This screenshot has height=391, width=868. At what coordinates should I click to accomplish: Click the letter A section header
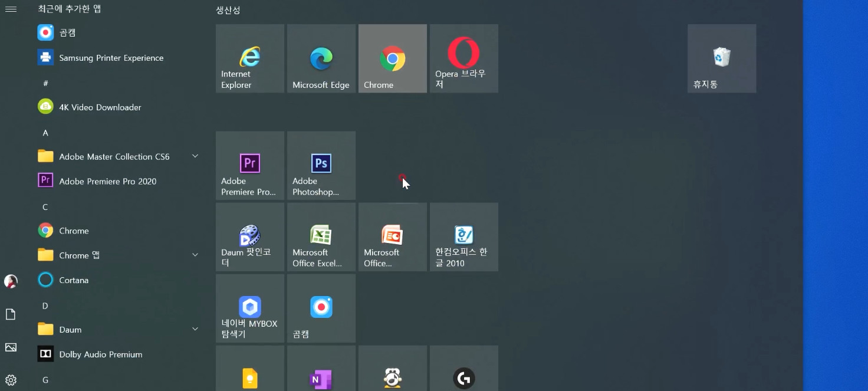[x=45, y=133]
